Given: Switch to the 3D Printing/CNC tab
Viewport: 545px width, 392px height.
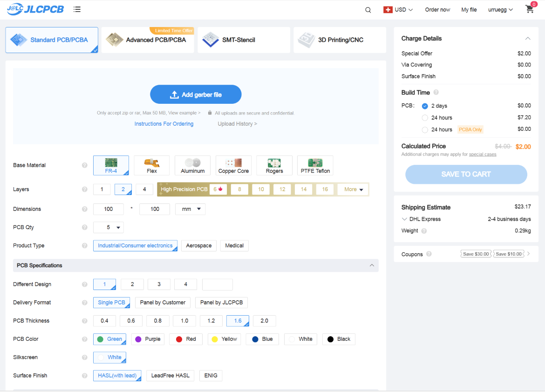Looking at the screenshot, I should (340, 40).
